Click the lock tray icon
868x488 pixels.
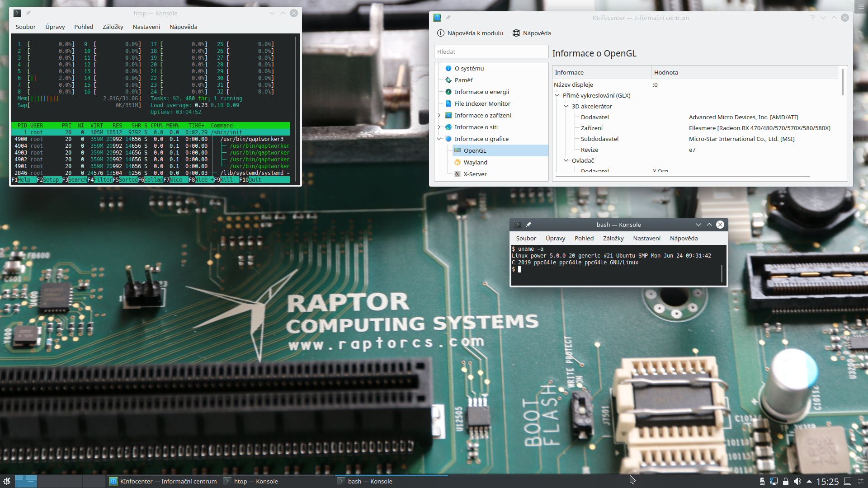pyautogui.click(x=786, y=481)
